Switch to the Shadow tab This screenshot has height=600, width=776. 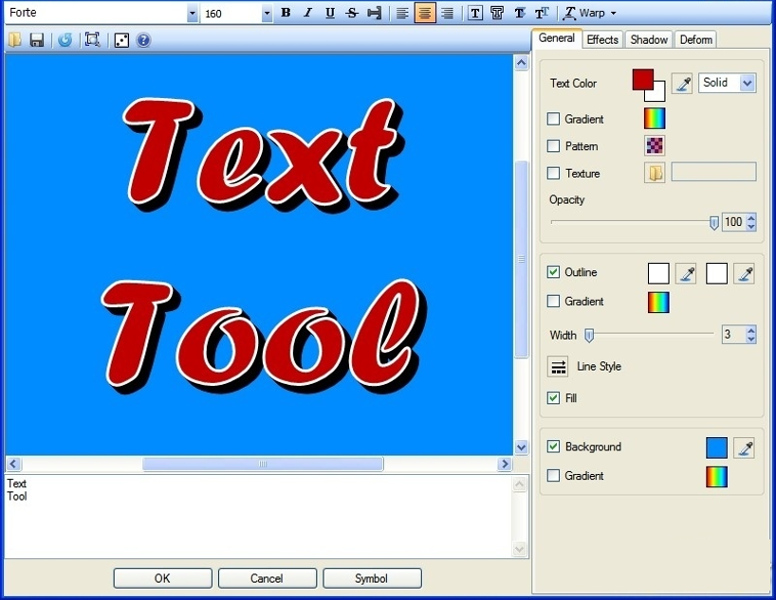(649, 40)
